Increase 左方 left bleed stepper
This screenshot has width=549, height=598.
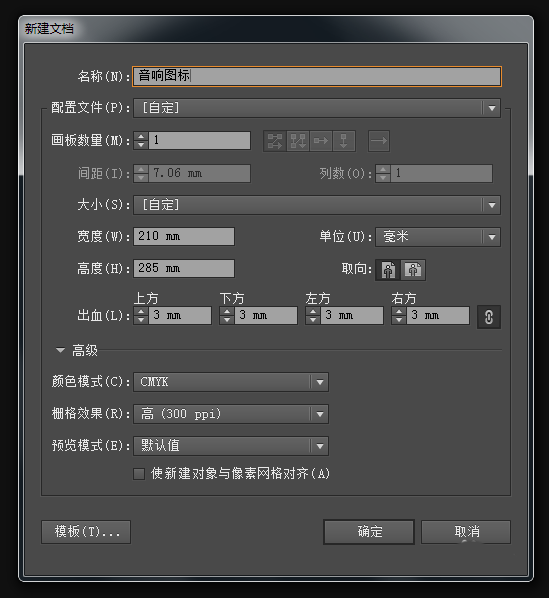click(313, 311)
